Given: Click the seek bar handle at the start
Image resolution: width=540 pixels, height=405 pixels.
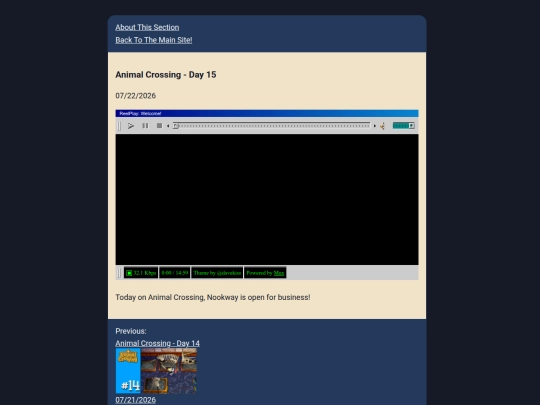Looking at the screenshot, I should point(176,126).
